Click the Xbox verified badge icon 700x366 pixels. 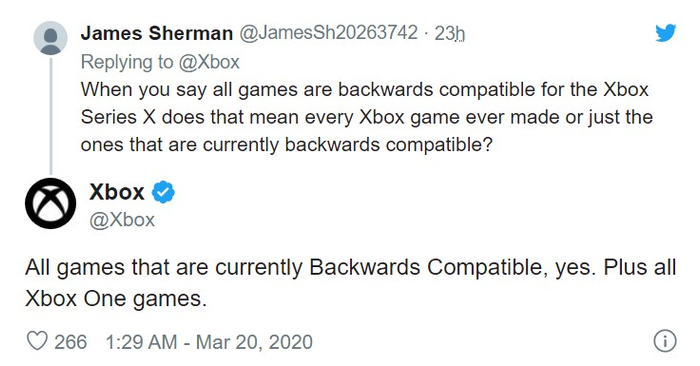click(163, 192)
